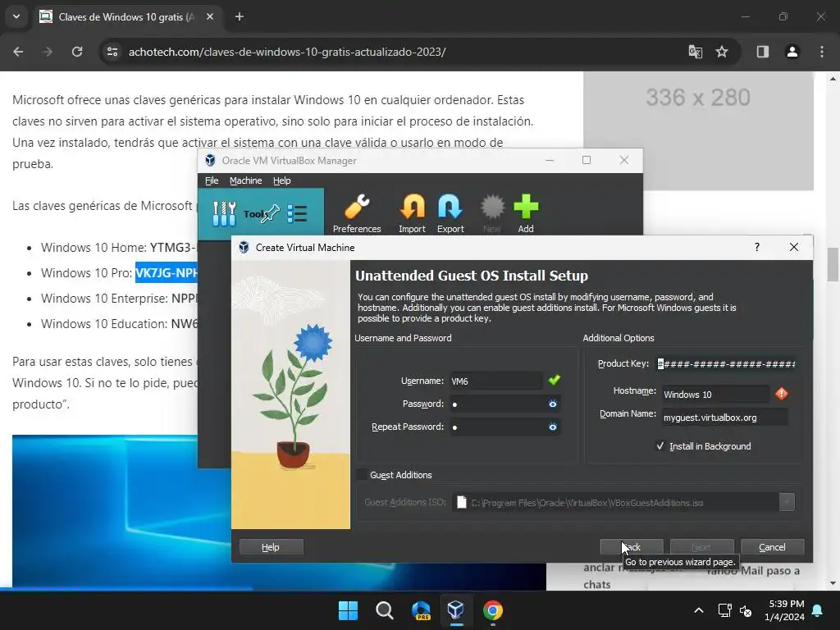Select the Claves de Windows 10 tab
This screenshot has height=630, width=840.
[x=127, y=16]
